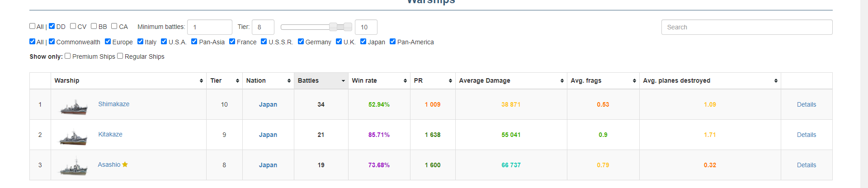
Task: Sort table by Warship name column
Action: pyautogui.click(x=128, y=80)
